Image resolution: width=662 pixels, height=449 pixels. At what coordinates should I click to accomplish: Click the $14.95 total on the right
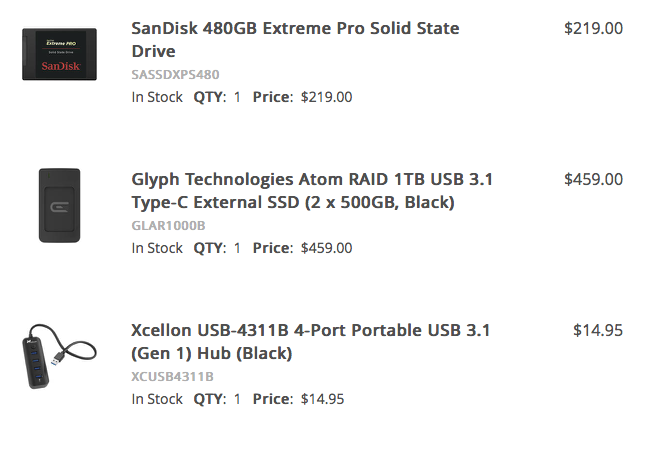(x=598, y=330)
